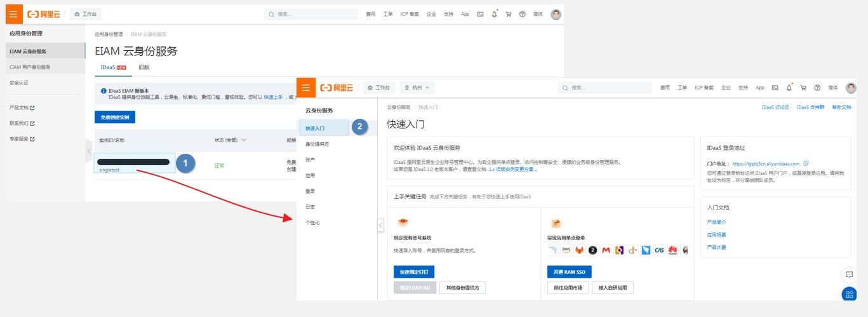Open the floating chat feedback icon
This screenshot has width=868, height=317.
tap(848, 274)
